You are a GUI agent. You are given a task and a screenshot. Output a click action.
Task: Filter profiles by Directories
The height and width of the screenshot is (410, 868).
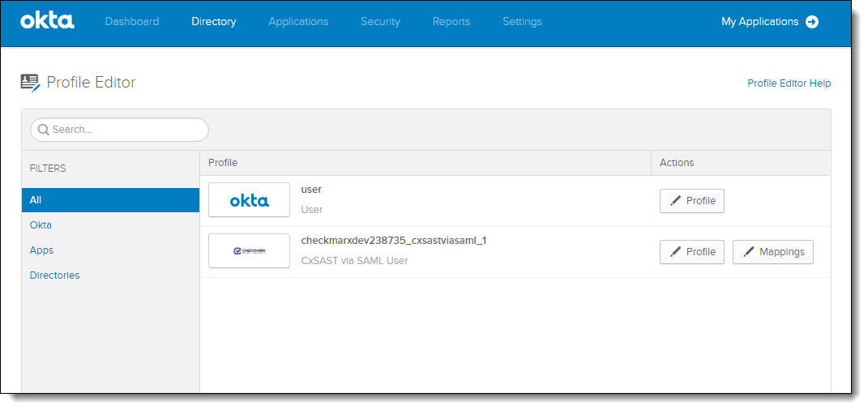tap(54, 275)
